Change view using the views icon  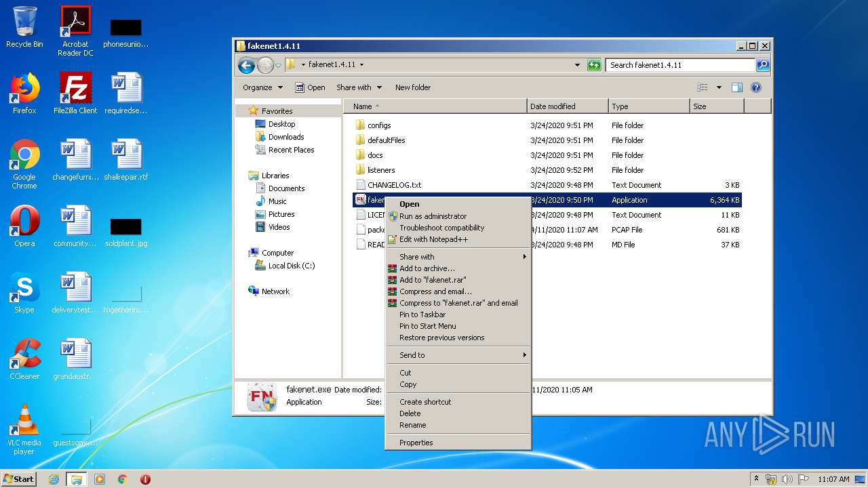[703, 87]
